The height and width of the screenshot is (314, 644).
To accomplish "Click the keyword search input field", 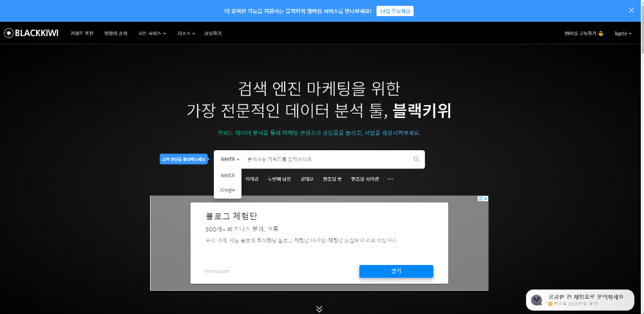I will [327, 159].
